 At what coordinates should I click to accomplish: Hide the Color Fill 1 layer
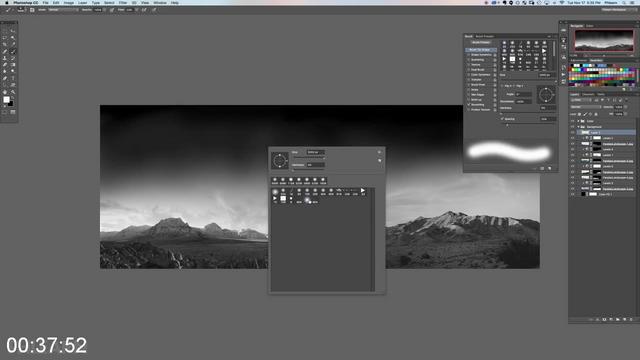click(573, 194)
